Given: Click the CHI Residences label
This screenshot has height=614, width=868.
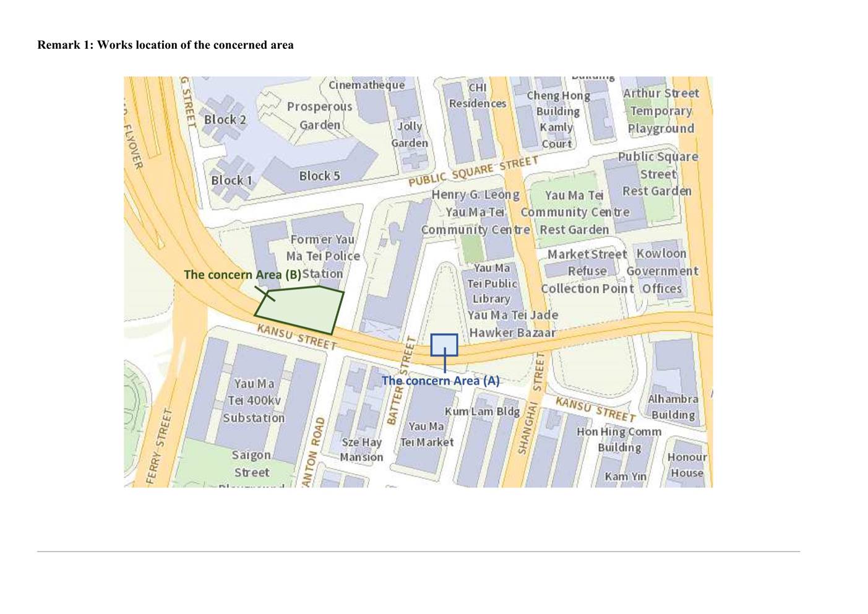Looking at the screenshot, I should (x=477, y=96).
